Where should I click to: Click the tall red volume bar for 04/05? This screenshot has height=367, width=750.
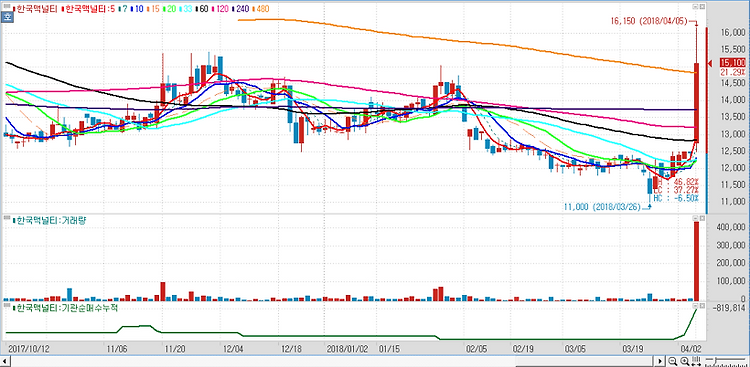coord(696,261)
